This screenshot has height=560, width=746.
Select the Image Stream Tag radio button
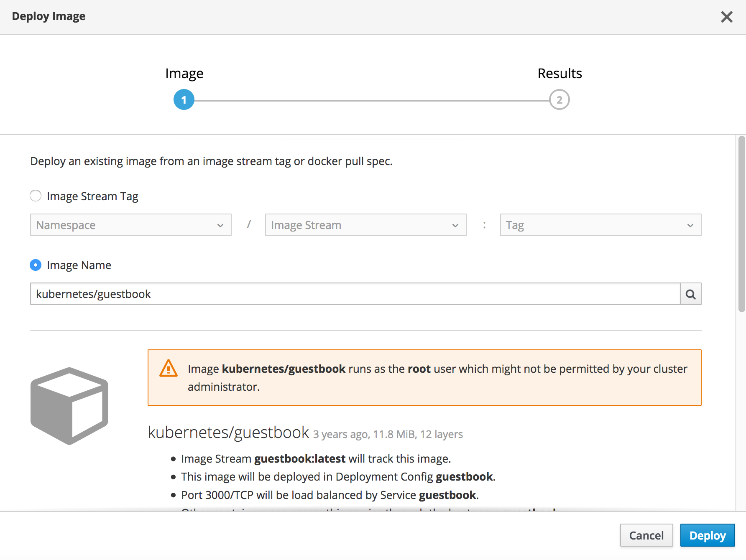[x=36, y=196]
